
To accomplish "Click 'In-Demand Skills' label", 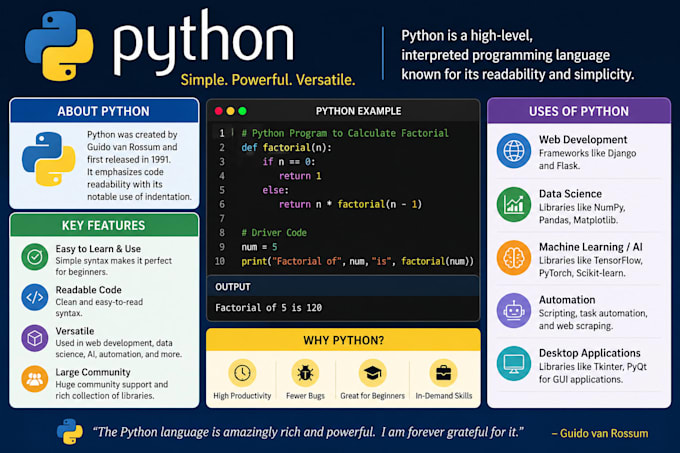I will [444, 396].
